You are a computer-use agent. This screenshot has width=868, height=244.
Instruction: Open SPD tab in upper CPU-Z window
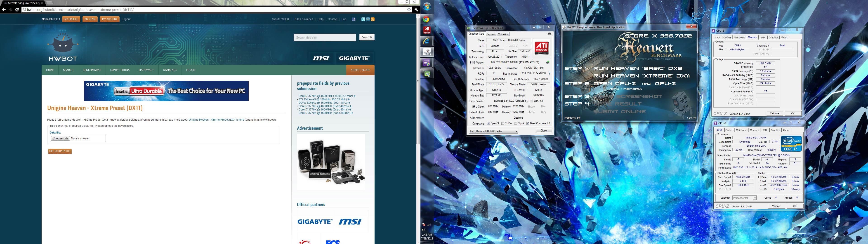[762, 38]
